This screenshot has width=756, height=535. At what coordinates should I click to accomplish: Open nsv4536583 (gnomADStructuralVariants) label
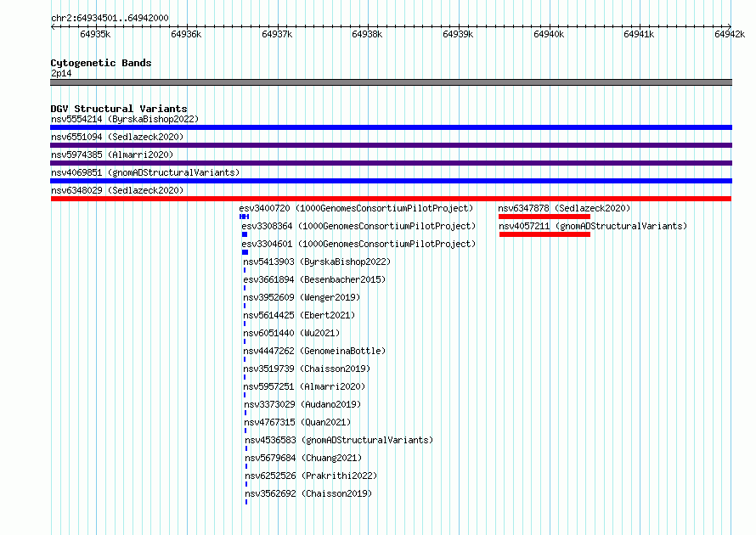[339, 440]
